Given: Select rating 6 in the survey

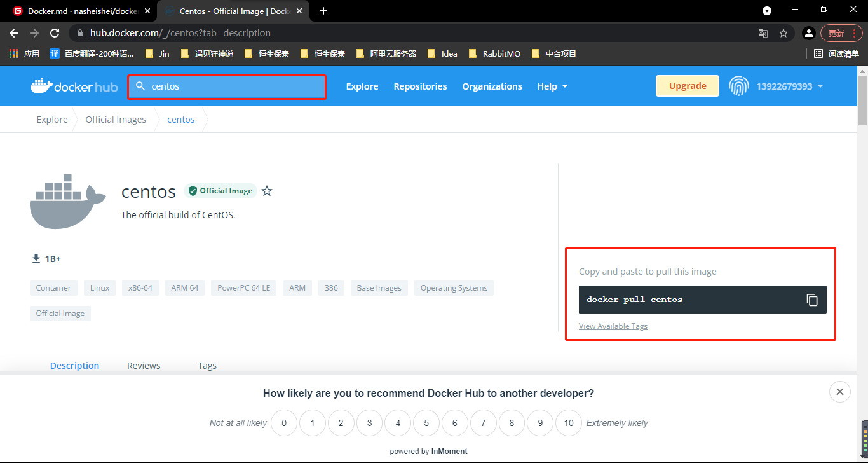Looking at the screenshot, I should click(x=455, y=423).
